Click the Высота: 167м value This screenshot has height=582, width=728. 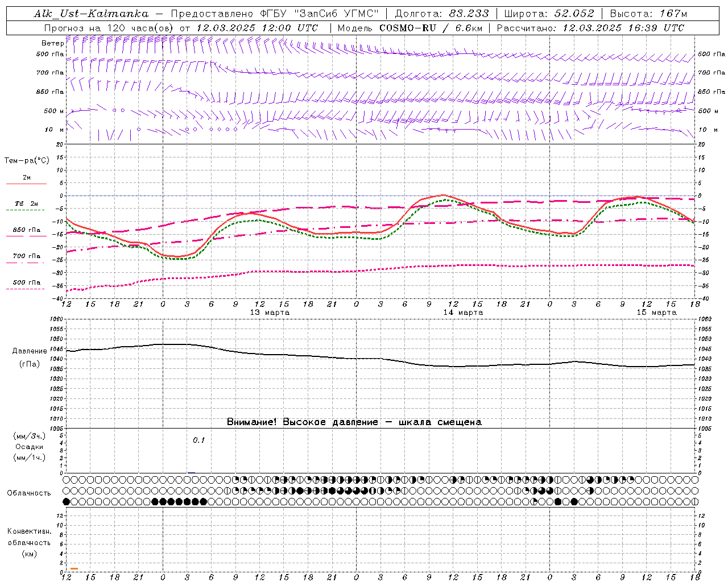(648, 14)
